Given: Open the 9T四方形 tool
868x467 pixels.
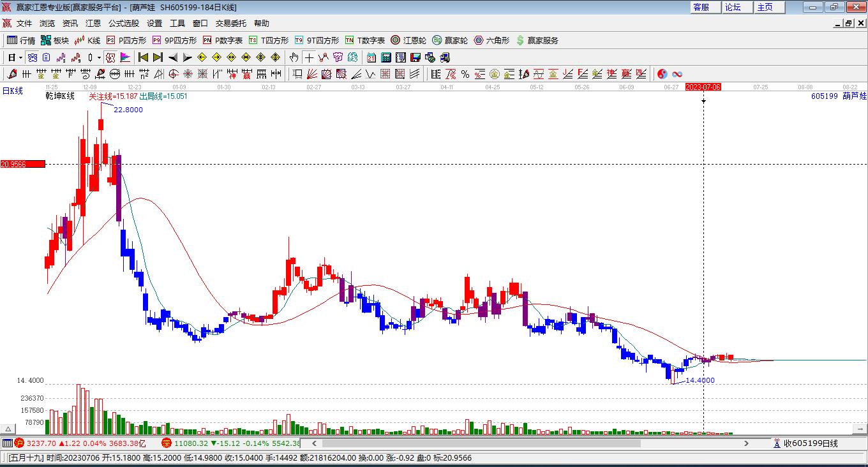Looking at the screenshot, I should coord(317,40).
